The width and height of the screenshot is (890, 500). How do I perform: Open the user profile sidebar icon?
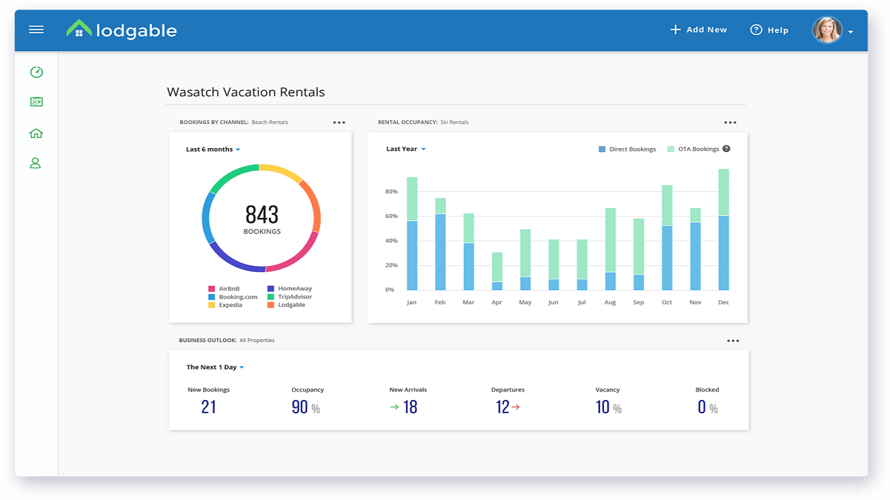tap(35, 163)
